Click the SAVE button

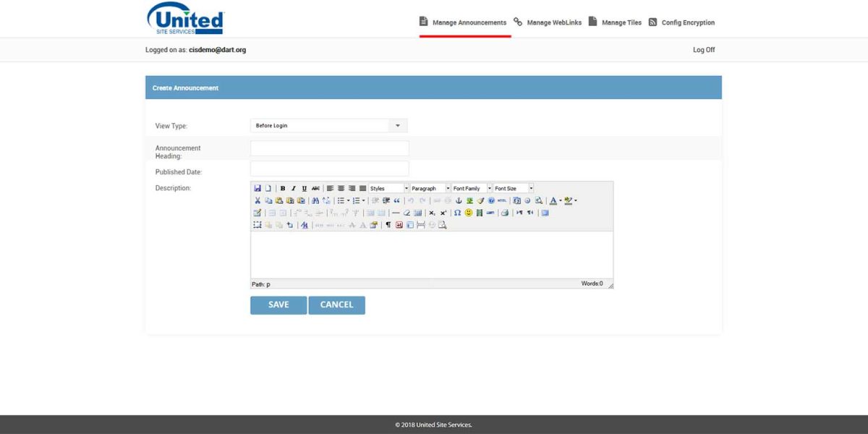pyautogui.click(x=278, y=305)
